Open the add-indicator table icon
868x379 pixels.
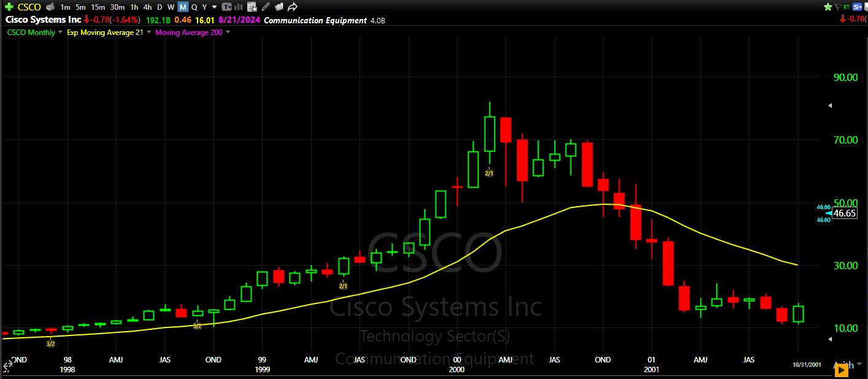pos(252,7)
